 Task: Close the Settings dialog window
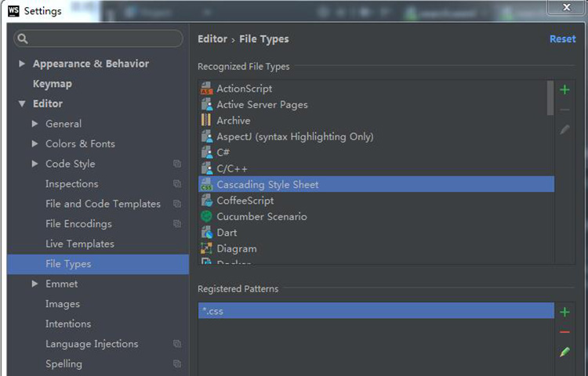(x=567, y=8)
